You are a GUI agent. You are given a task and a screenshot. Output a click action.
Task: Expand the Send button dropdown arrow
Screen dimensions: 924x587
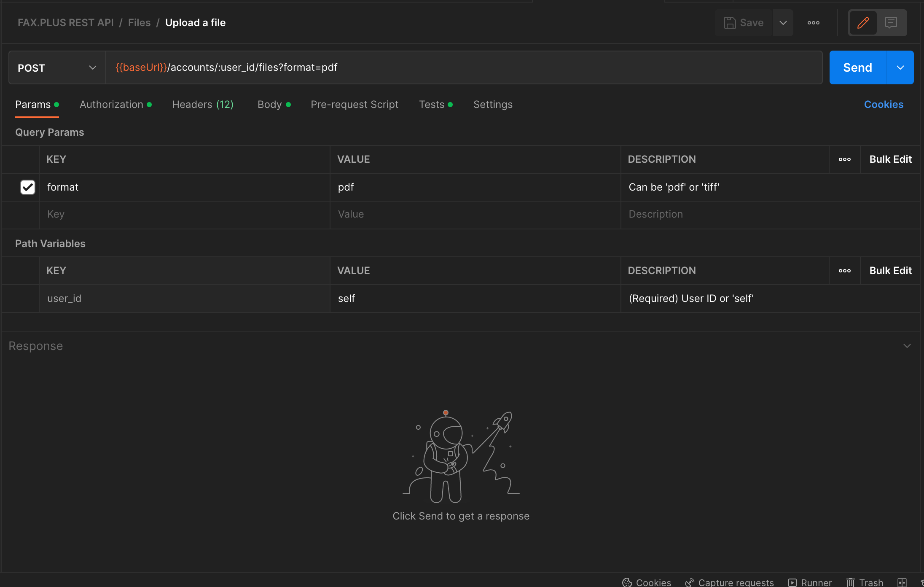pos(900,67)
